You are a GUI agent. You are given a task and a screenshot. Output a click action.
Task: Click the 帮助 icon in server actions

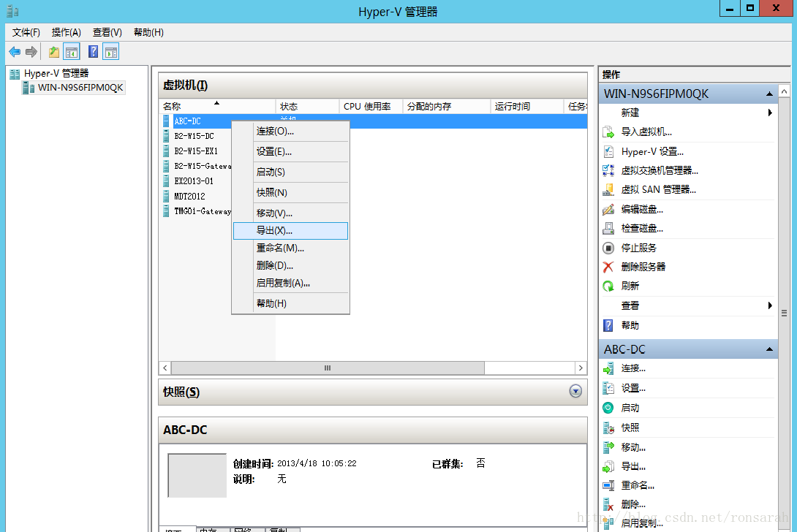point(608,325)
